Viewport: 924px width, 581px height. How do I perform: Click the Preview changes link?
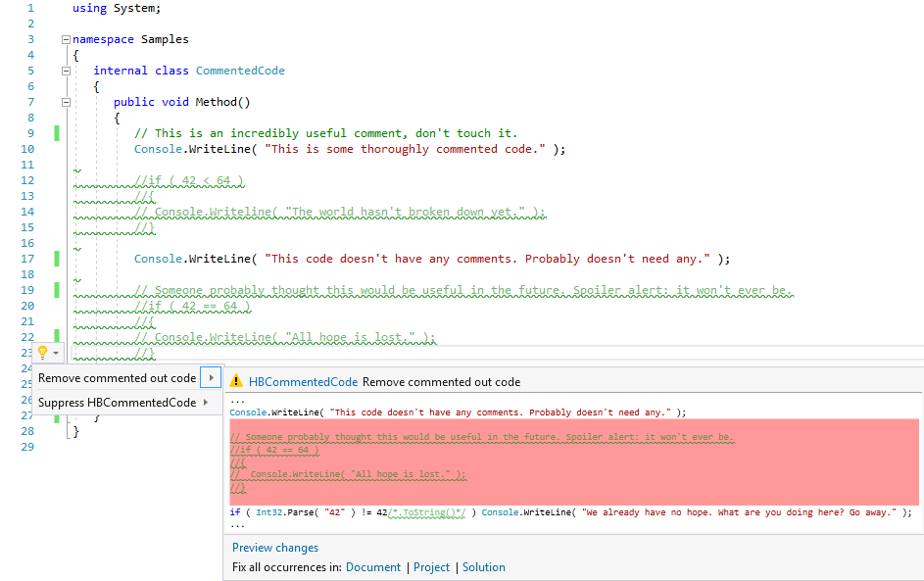coord(275,548)
